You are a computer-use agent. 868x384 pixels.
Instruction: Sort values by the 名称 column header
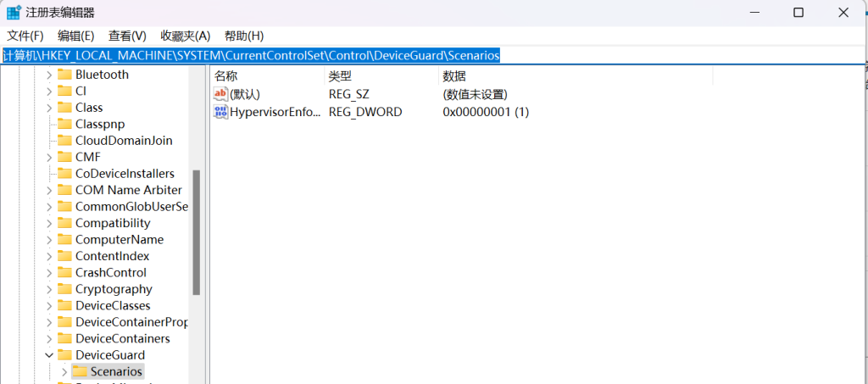(267, 76)
